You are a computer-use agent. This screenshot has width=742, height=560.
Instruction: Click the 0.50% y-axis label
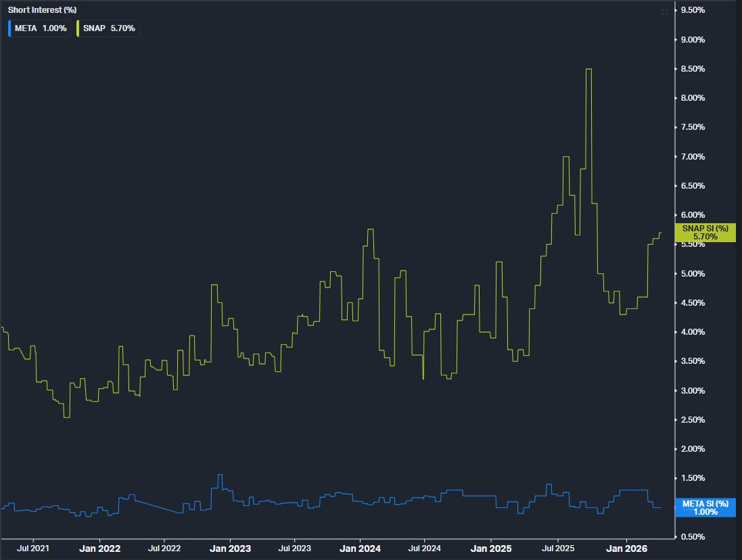[x=693, y=537]
